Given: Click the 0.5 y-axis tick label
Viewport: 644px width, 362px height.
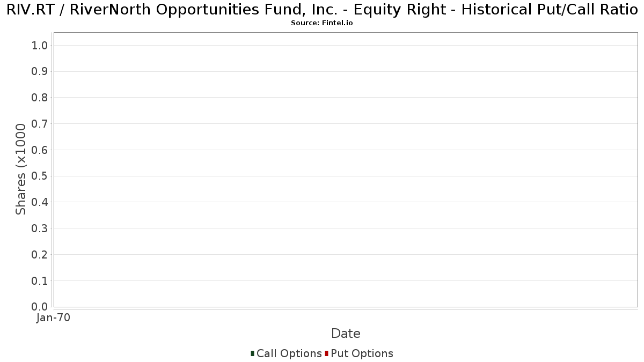Looking at the screenshot, I should (40, 176).
